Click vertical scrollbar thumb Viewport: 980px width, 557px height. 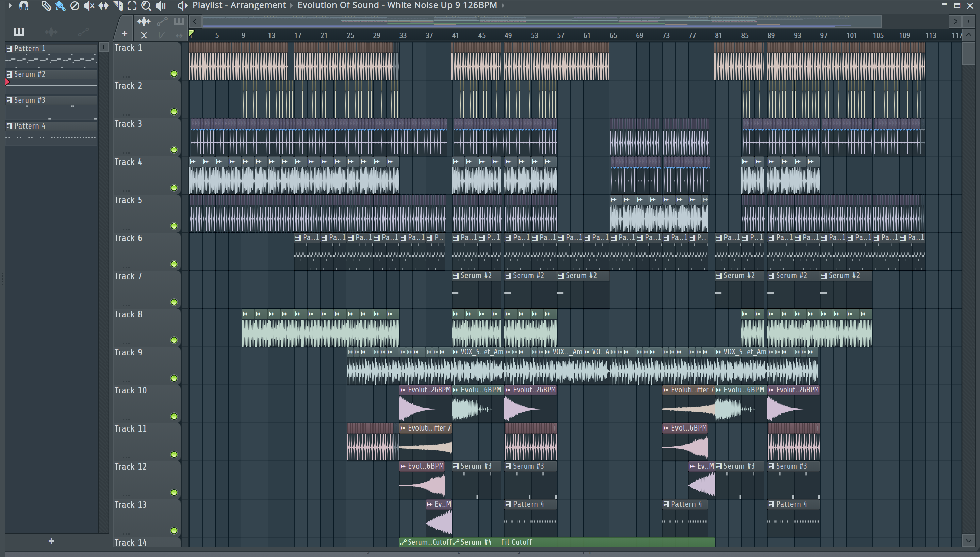coord(968,53)
